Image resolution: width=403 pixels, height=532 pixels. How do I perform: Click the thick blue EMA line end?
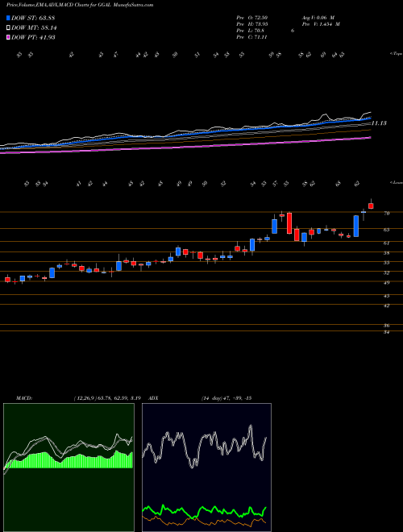(369, 118)
